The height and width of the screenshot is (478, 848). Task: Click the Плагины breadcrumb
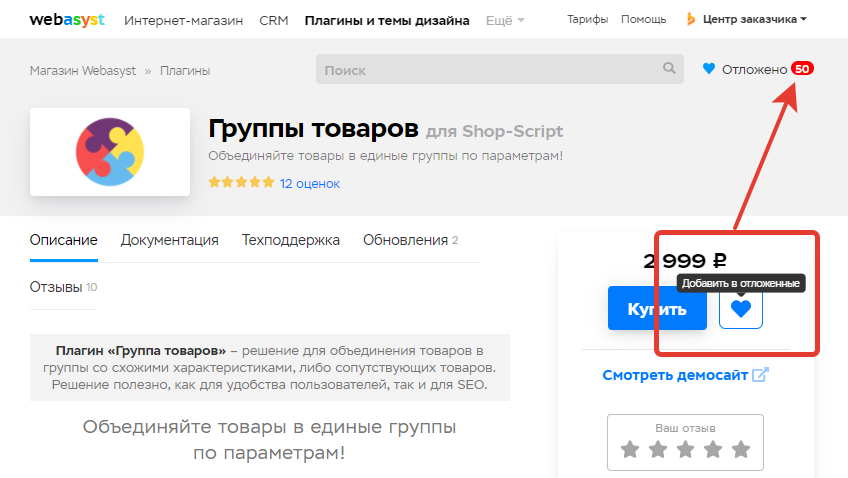tap(185, 71)
